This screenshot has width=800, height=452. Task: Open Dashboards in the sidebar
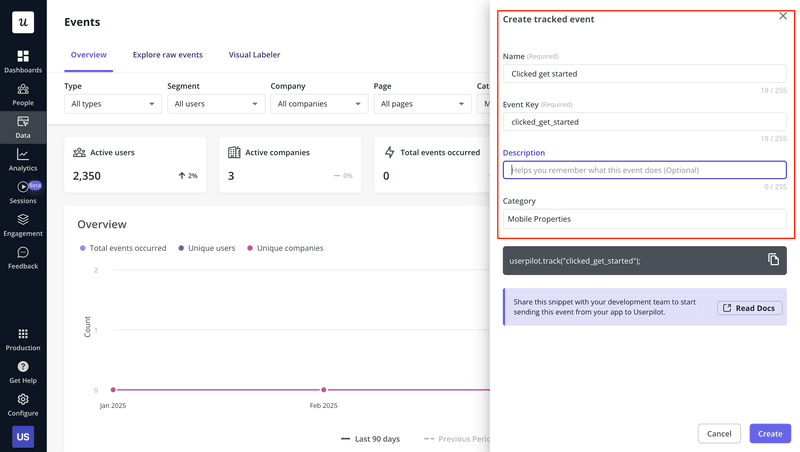tap(23, 62)
